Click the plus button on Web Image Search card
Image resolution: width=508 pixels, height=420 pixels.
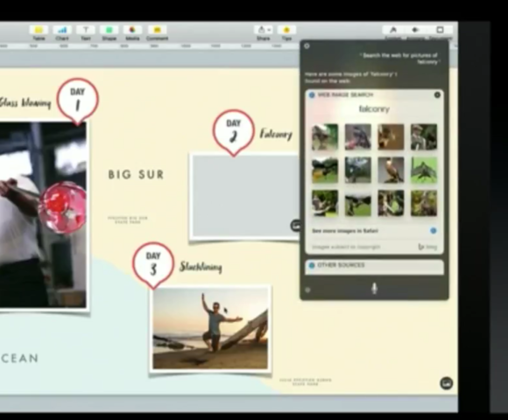point(437,94)
